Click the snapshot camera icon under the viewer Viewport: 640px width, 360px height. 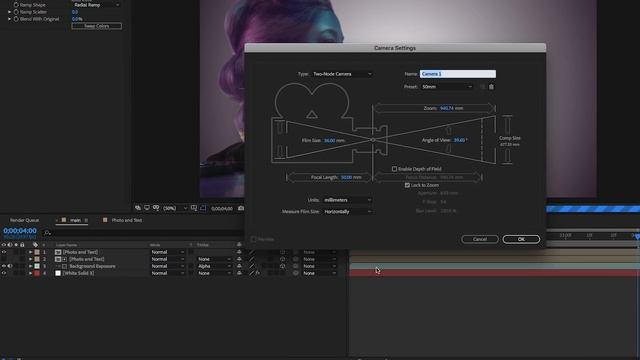241,208
